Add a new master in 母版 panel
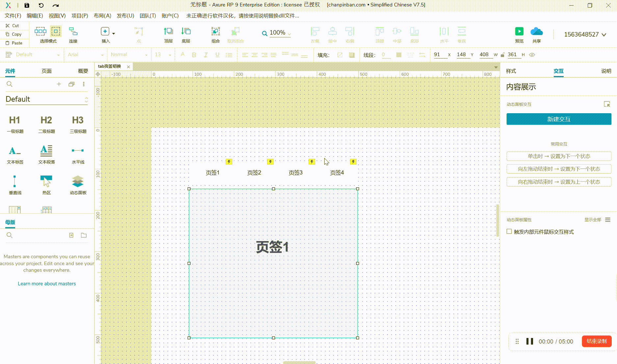The image size is (617, 364). pyautogui.click(x=71, y=235)
